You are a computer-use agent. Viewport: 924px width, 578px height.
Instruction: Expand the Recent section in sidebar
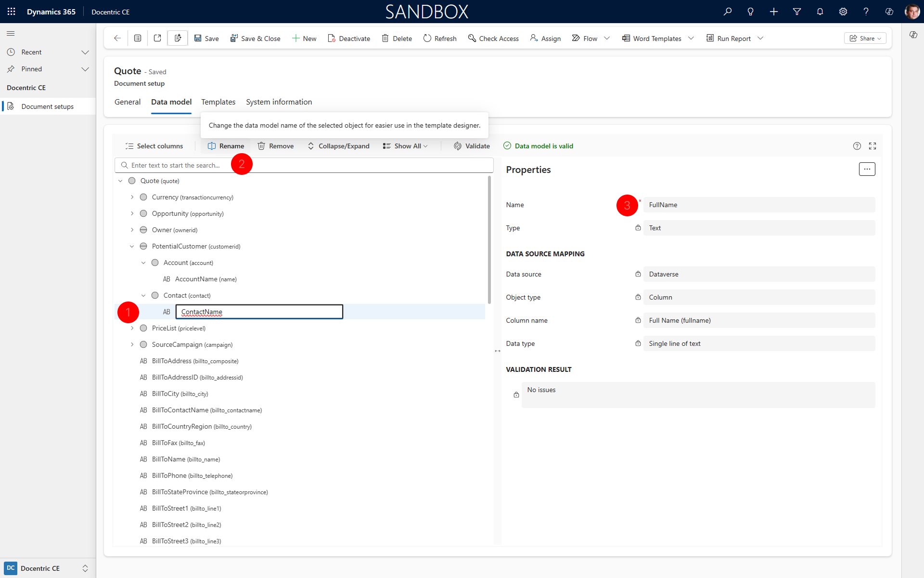(x=85, y=52)
